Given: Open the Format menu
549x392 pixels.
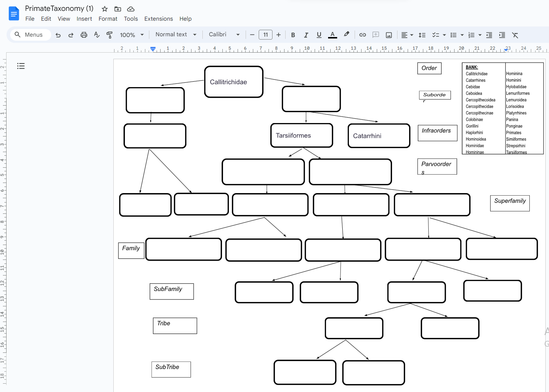Looking at the screenshot, I should [x=108, y=19].
